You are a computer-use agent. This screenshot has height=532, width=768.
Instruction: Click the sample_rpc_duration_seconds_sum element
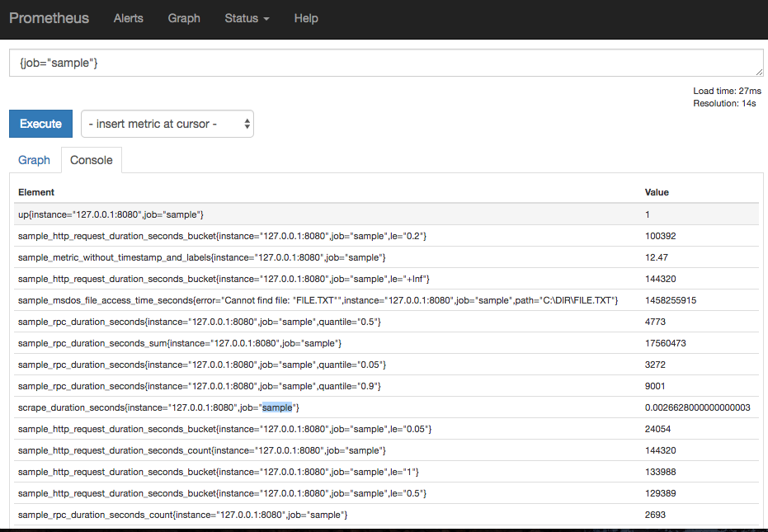[x=179, y=343]
